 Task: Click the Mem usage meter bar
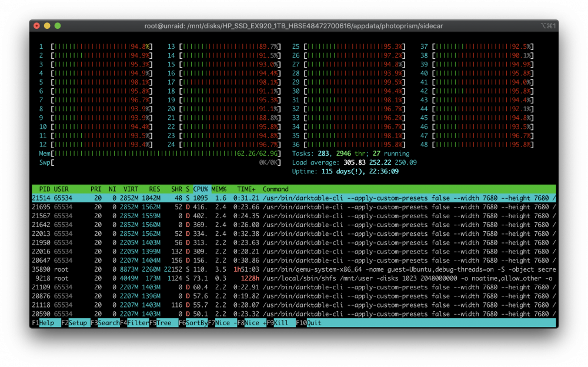click(160, 154)
